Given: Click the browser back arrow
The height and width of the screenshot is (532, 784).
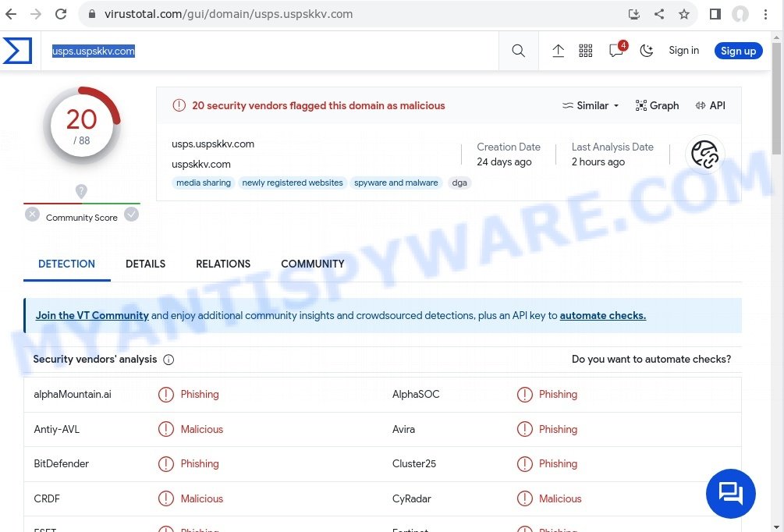Looking at the screenshot, I should (11, 14).
